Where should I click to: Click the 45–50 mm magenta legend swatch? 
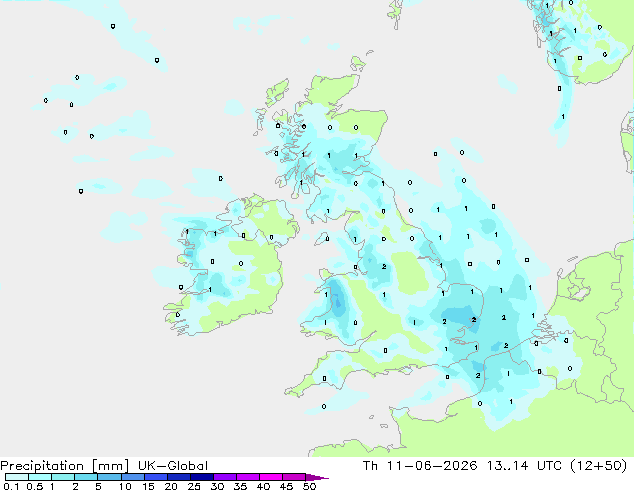click(x=294, y=477)
